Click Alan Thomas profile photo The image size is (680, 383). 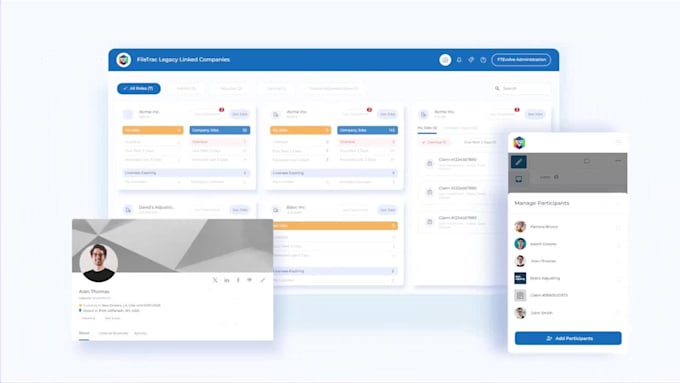[x=99, y=263]
